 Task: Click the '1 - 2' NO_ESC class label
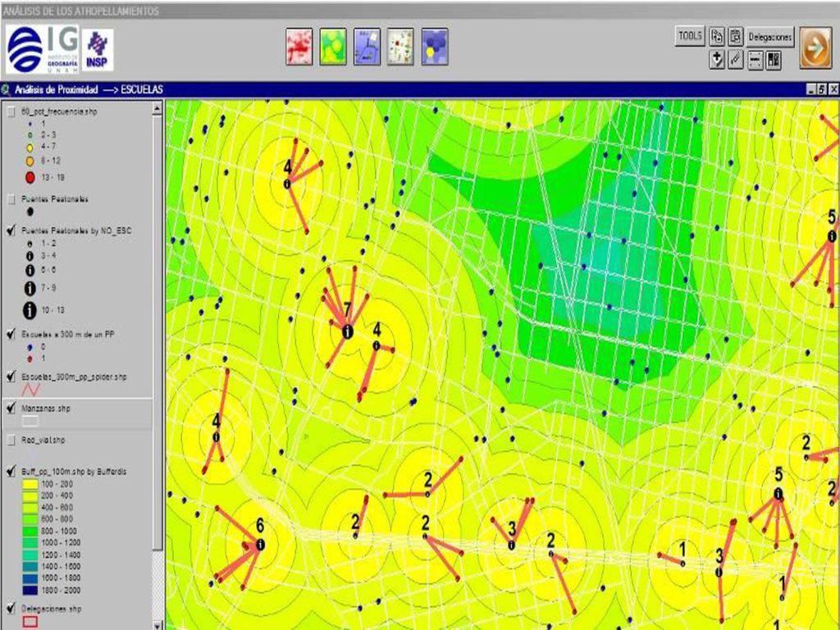(x=48, y=243)
